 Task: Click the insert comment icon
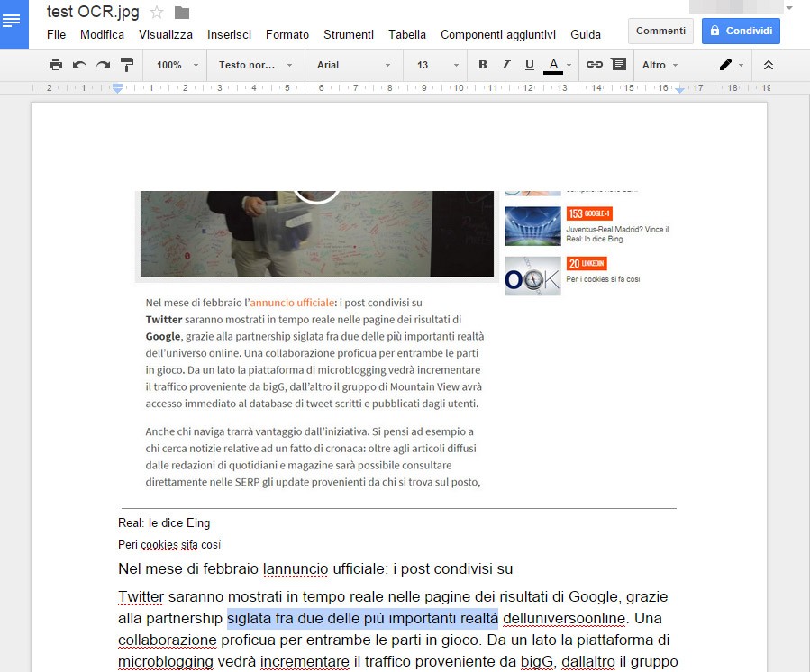[x=617, y=65]
